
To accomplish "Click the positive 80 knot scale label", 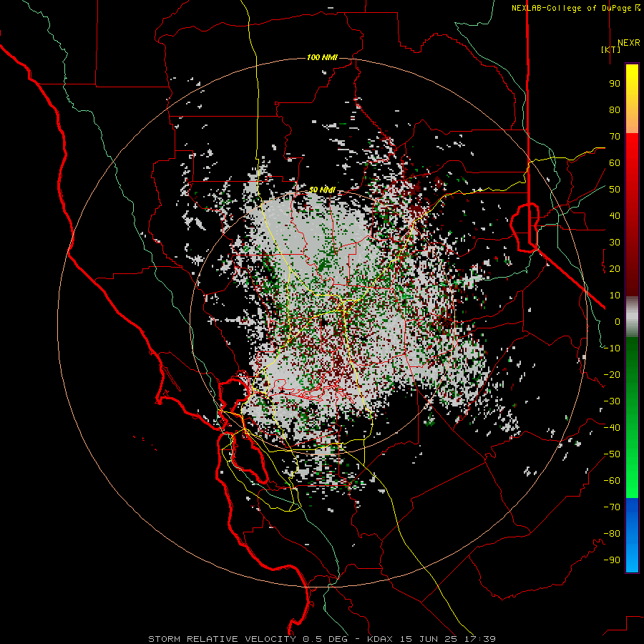I will click(x=615, y=109).
